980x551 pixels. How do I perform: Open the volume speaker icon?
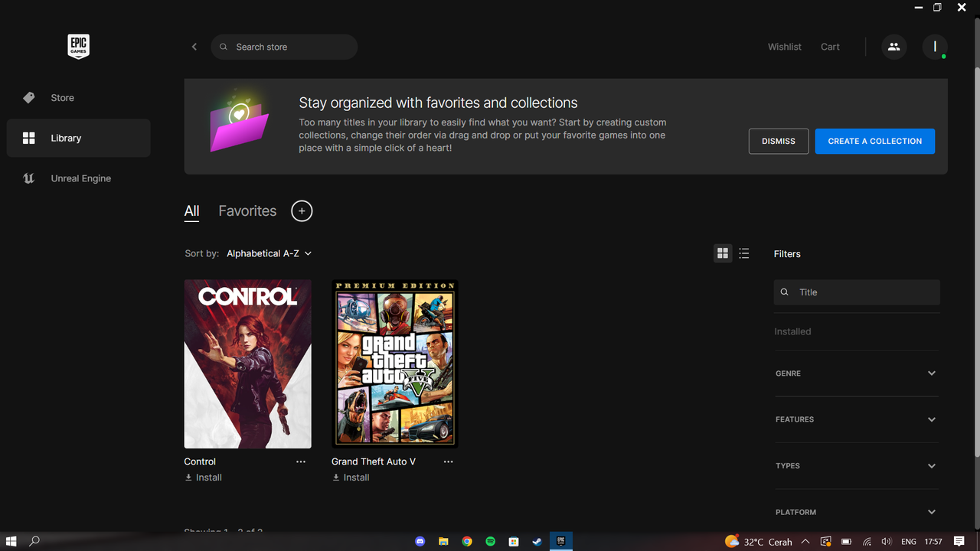(886, 542)
